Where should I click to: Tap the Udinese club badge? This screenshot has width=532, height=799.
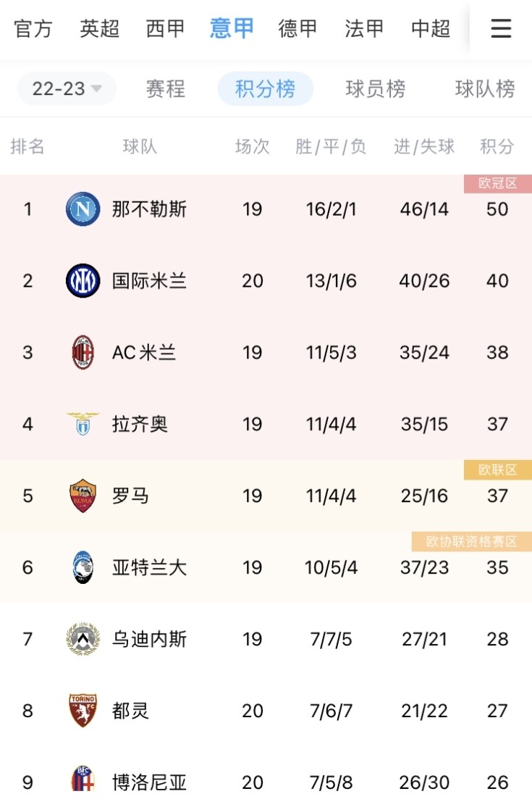83,639
